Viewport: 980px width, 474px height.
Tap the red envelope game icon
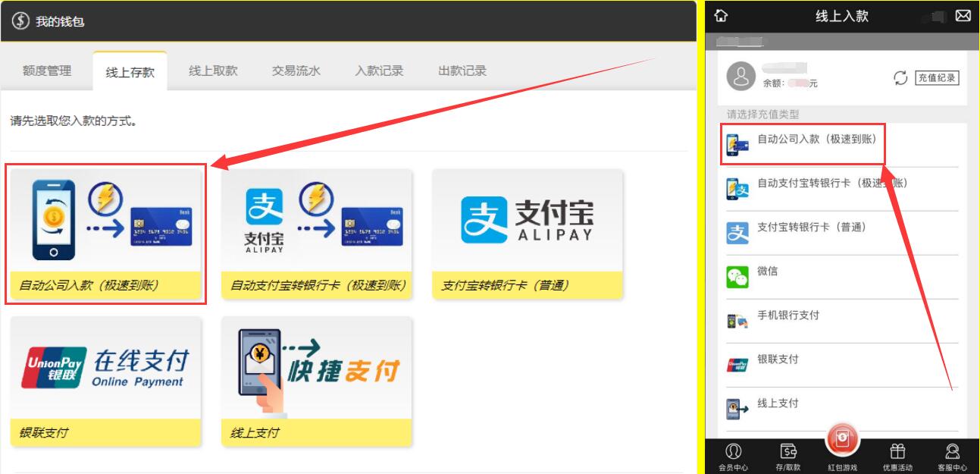click(x=843, y=439)
